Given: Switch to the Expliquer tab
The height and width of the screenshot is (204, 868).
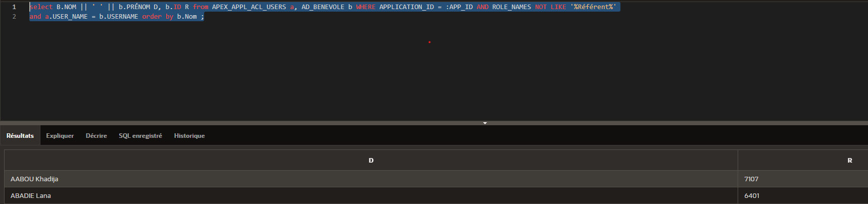Looking at the screenshot, I should click(x=60, y=136).
